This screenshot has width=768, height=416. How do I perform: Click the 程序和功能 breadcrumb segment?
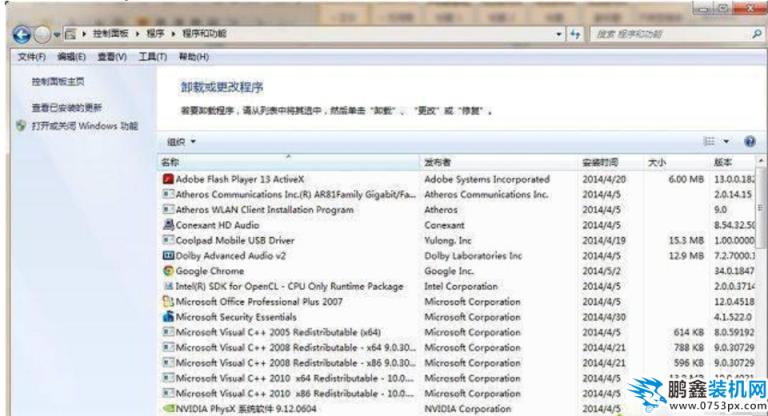tap(204, 34)
